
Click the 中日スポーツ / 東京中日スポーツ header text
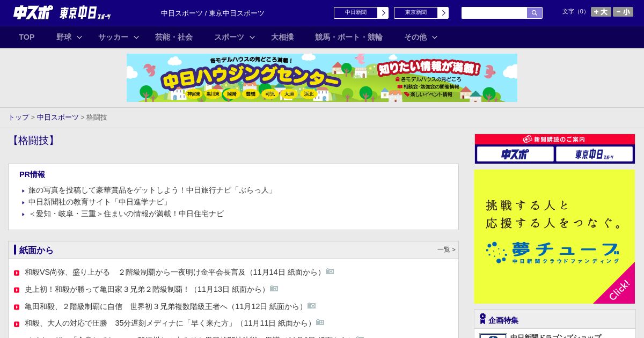[213, 13]
